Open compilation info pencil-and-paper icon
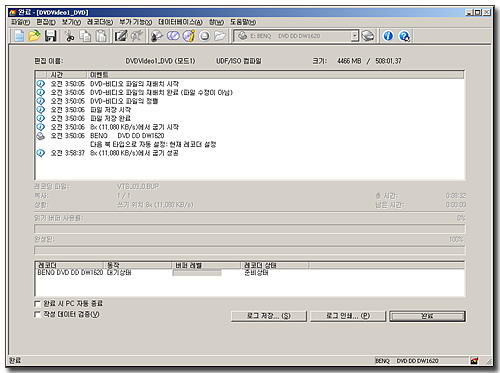The image size is (500, 373). point(121,36)
